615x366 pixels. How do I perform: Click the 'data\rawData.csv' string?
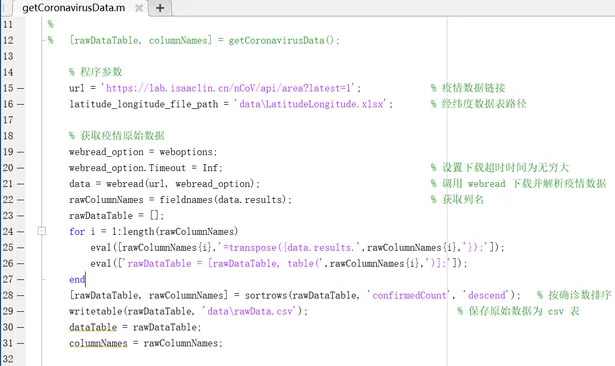pos(250,311)
